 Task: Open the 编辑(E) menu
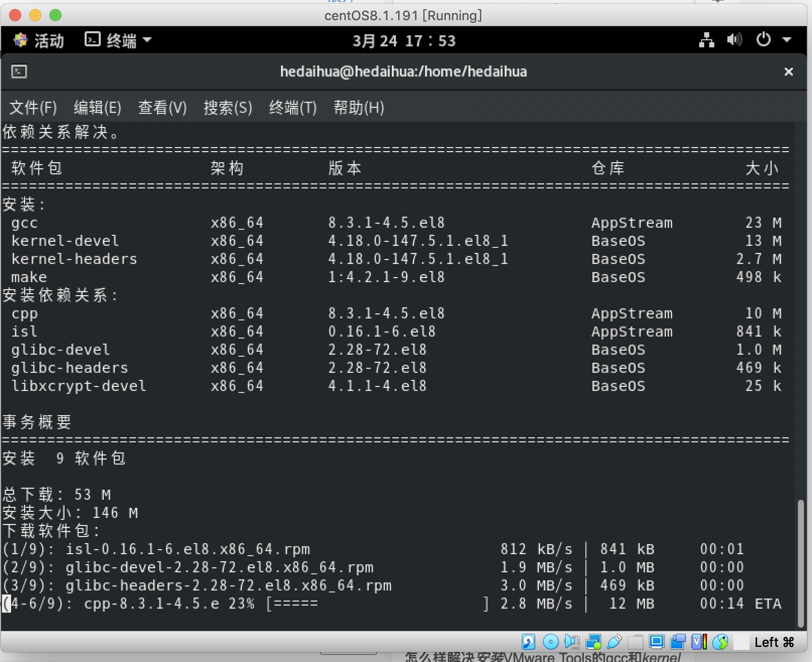(x=98, y=107)
